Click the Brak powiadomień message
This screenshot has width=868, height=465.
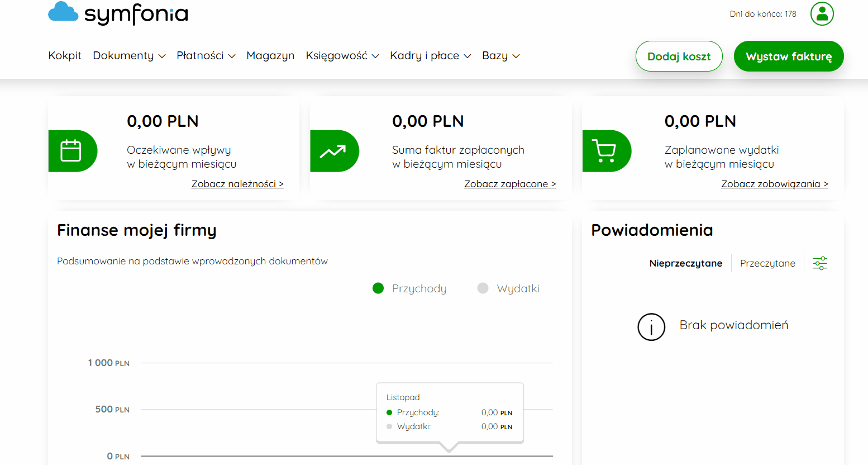point(734,325)
